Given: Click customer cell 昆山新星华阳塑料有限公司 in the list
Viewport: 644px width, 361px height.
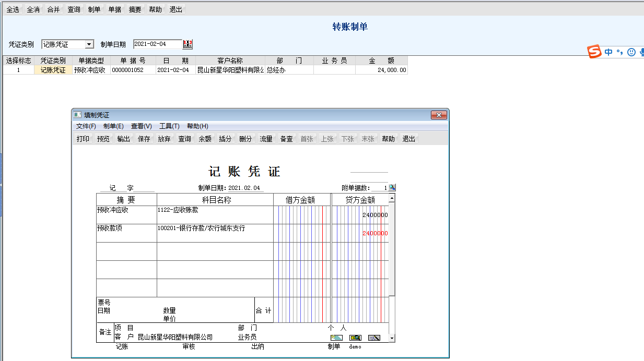Looking at the screenshot, I should point(230,70).
